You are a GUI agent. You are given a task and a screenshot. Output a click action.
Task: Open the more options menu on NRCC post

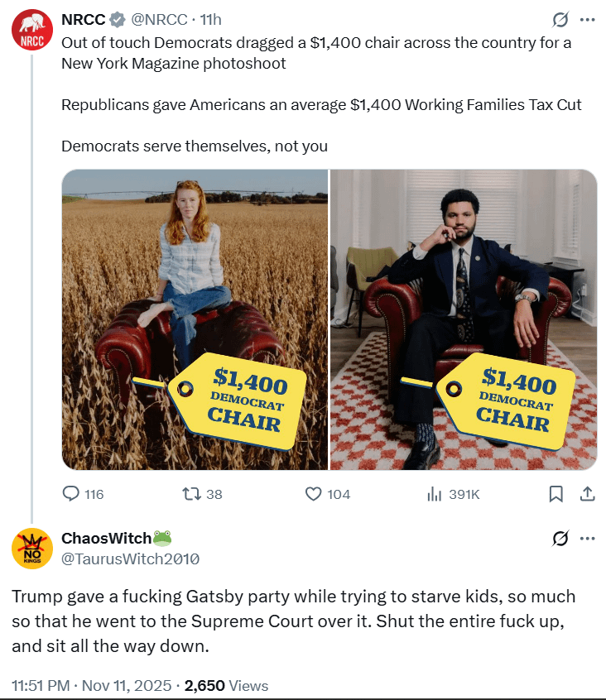pos(587,20)
